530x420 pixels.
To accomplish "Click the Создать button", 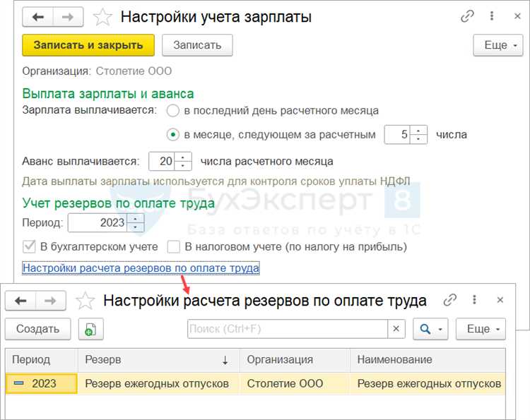I will click(x=38, y=329).
